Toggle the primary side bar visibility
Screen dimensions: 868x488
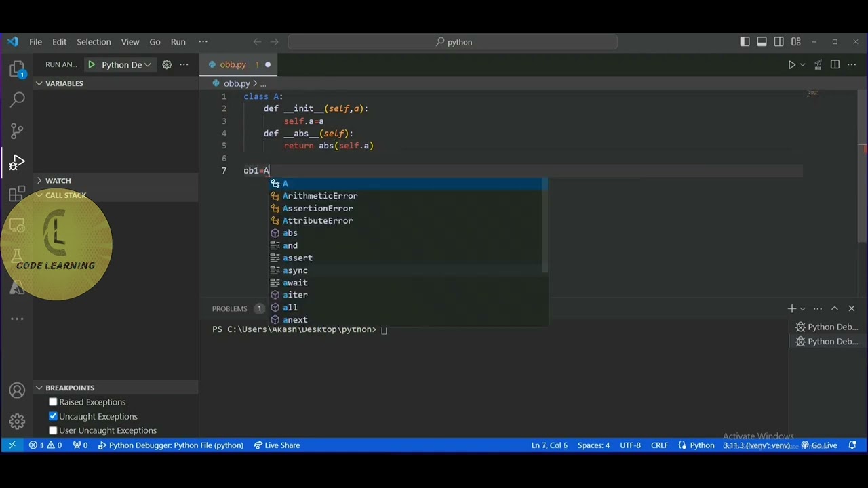point(745,41)
